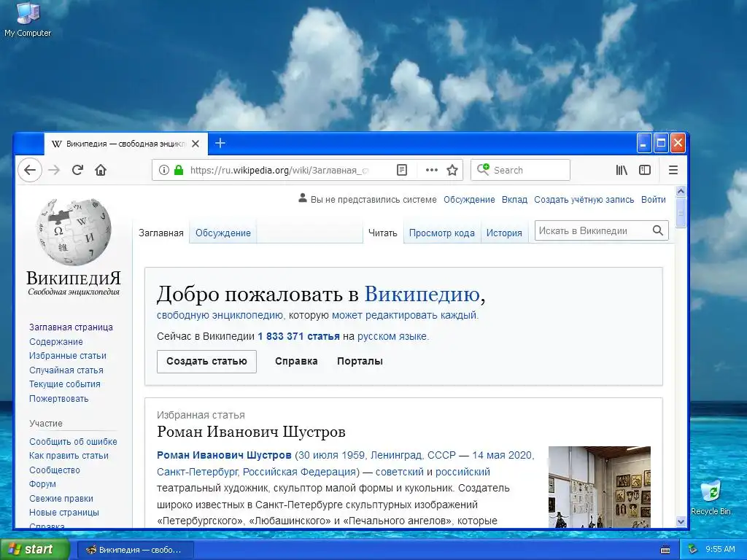This screenshot has height=560, width=747.
Task: Show site information icon in address bar
Action: tap(164, 170)
